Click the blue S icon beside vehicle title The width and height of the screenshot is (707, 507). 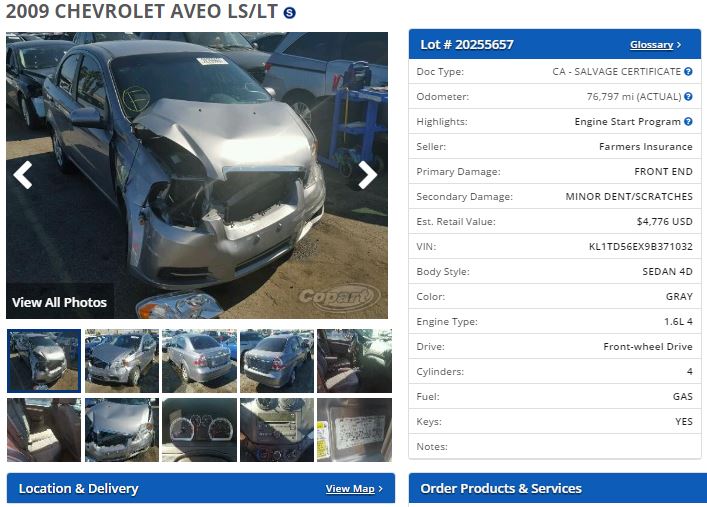pos(289,13)
